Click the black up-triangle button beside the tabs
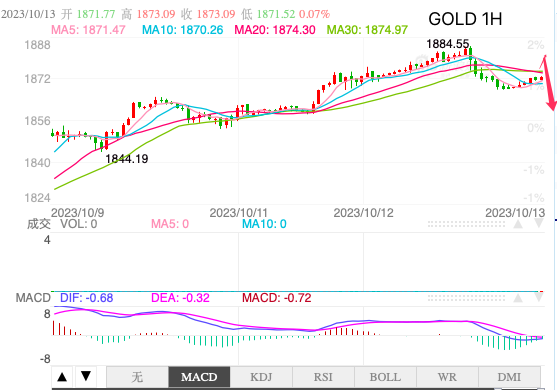The image size is (557, 390). [62, 377]
